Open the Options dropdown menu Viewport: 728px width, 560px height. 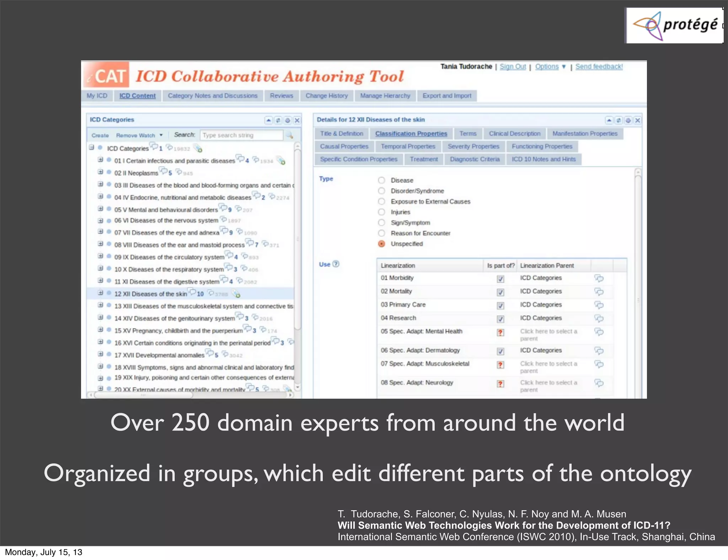click(550, 67)
